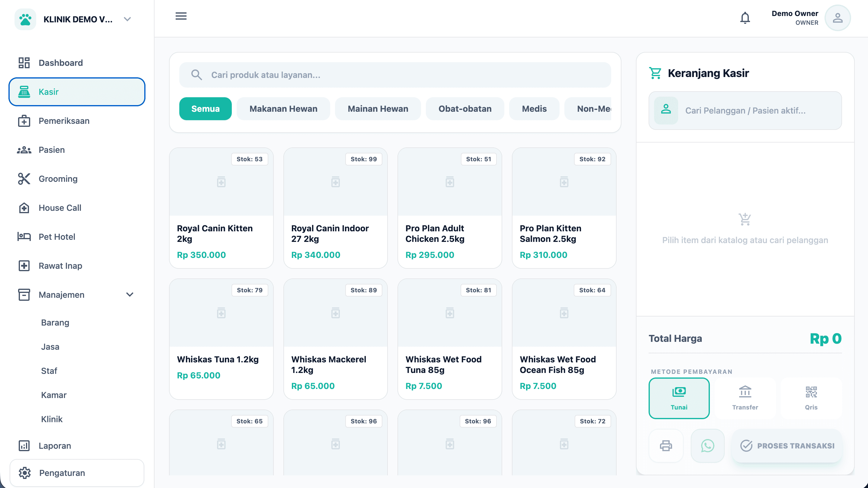Image resolution: width=868 pixels, height=488 pixels.
Task: Focus the Cari Pelanggan search field
Action: click(745, 110)
